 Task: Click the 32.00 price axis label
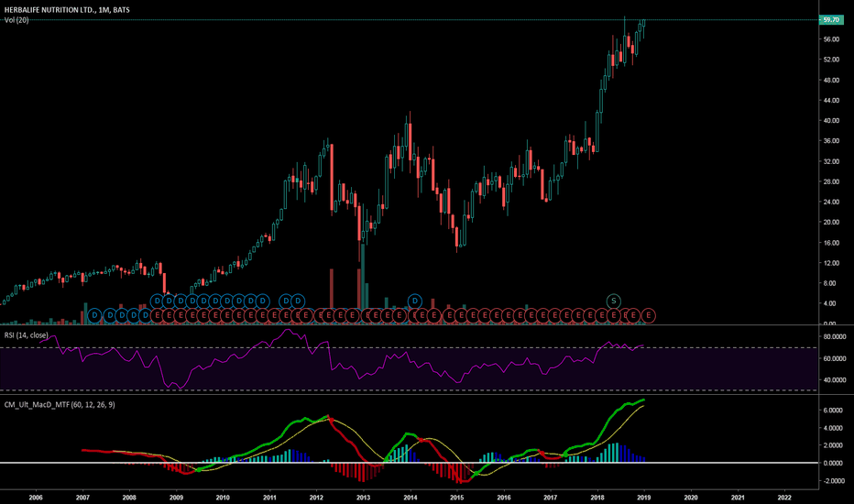(x=831, y=161)
